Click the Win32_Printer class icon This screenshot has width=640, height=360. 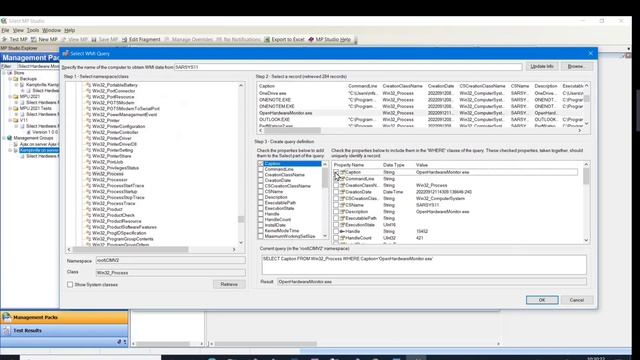(x=88, y=120)
